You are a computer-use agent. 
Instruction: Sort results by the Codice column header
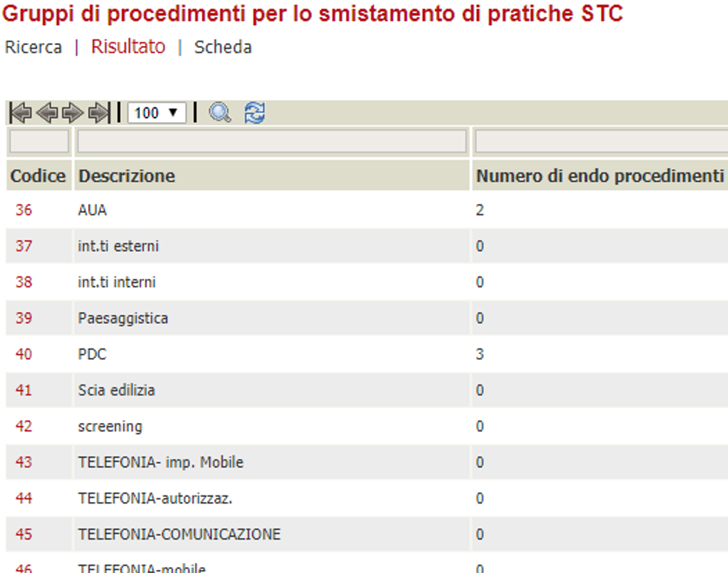coord(35,176)
